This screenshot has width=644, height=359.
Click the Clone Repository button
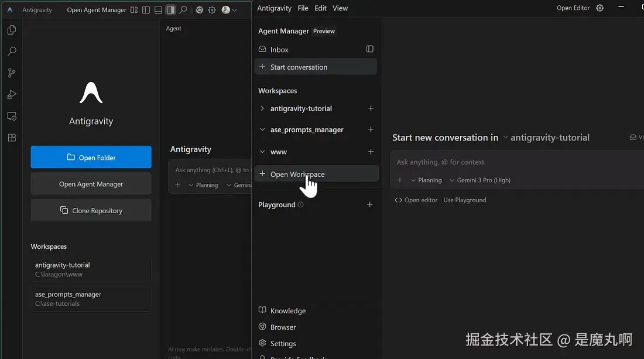(x=91, y=210)
